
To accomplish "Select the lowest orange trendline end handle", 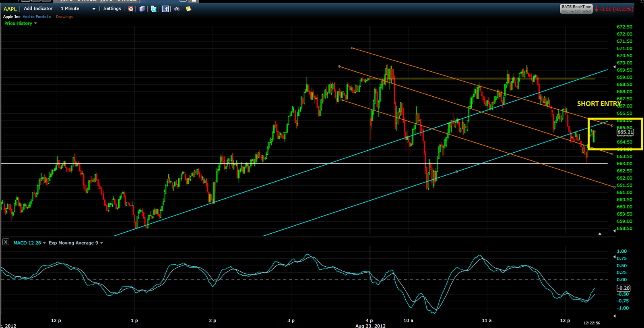I will pos(614,187).
